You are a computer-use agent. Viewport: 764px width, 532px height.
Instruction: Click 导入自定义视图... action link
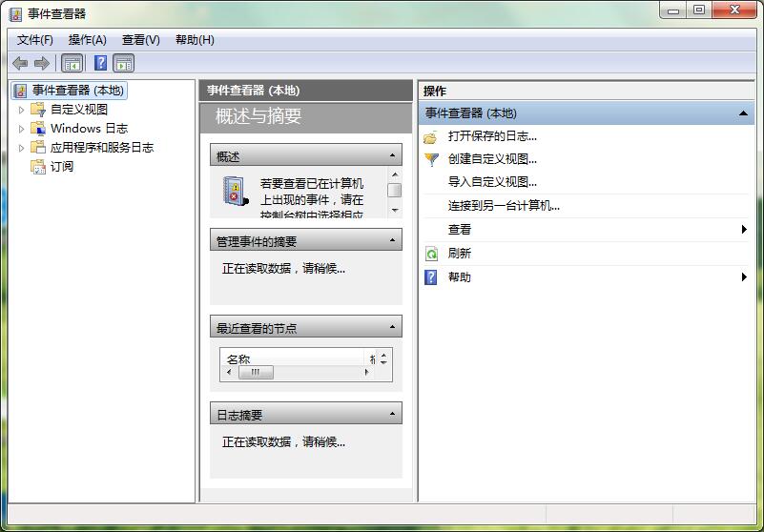point(492,182)
